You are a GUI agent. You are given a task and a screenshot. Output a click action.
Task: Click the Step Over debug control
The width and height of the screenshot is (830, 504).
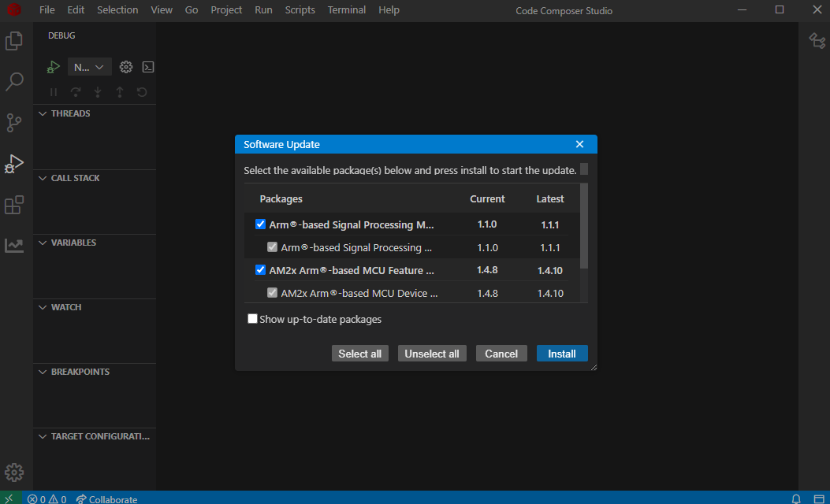pyautogui.click(x=76, y=92)
